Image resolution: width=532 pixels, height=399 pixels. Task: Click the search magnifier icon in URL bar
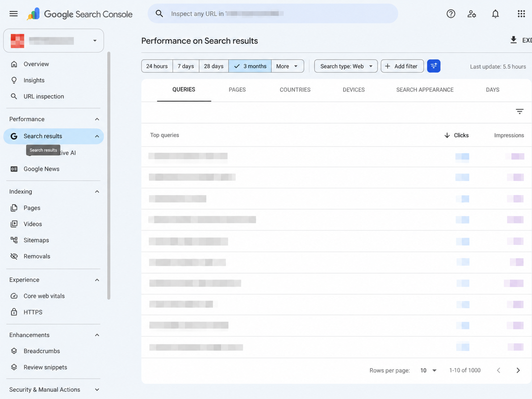[159, 14]
